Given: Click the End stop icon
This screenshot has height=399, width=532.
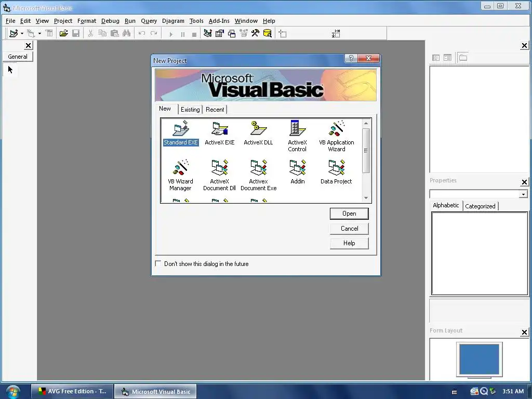Looking at the screenshot, I should (x=194, y=34).
